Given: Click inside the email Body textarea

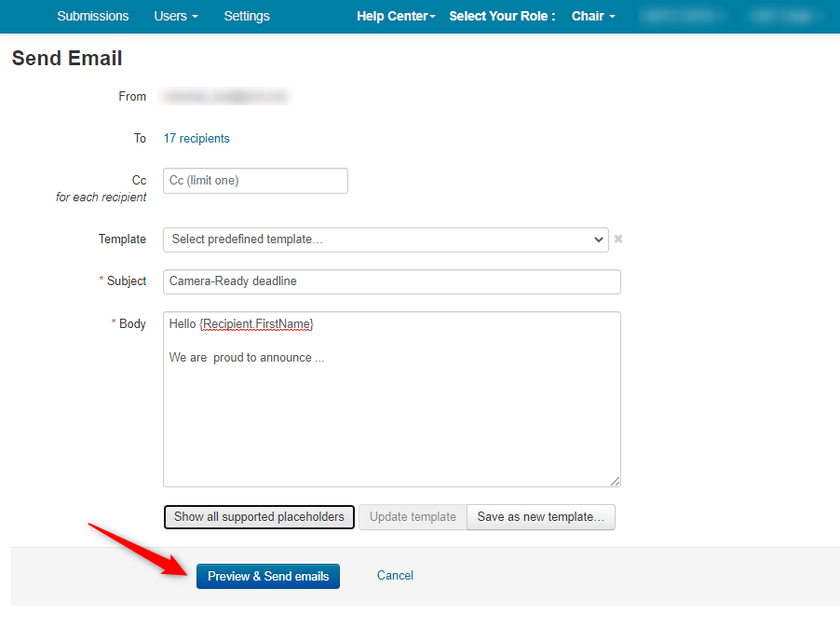Looking at the screenshot, I should (x=392, y=399).
